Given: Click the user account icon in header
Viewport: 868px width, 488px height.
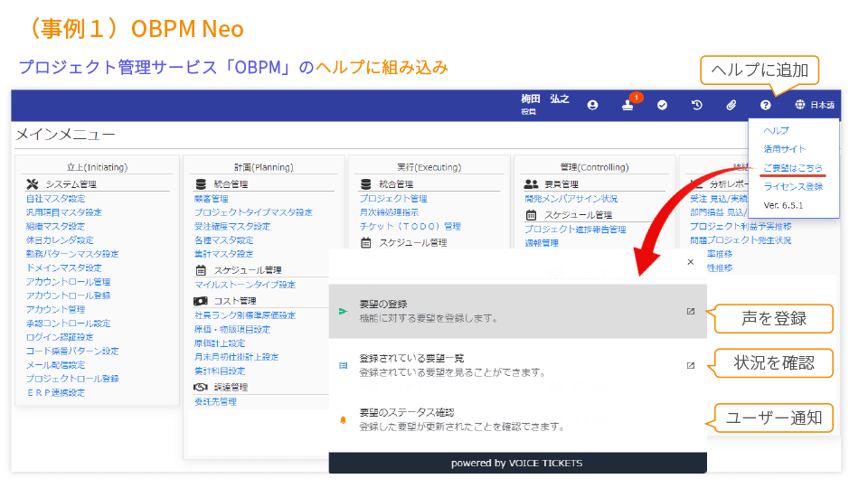Looking at the screenshot, I should 592,105.
